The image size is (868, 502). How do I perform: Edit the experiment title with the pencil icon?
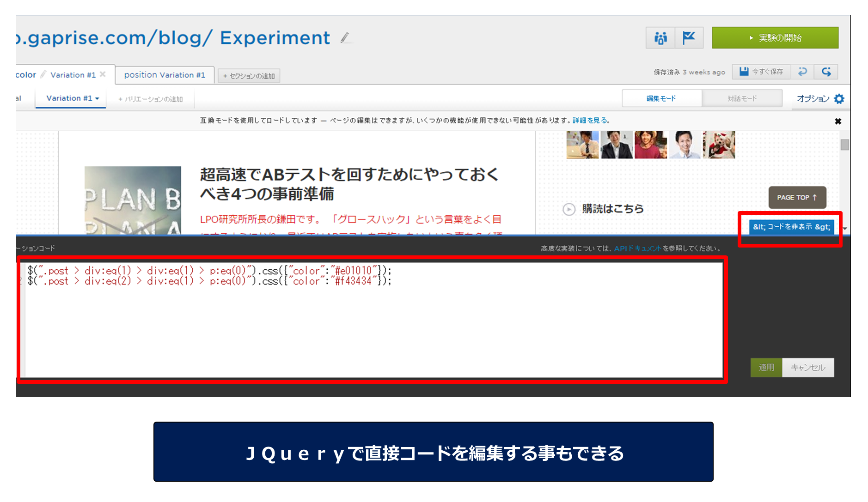[x=344, y=38]
